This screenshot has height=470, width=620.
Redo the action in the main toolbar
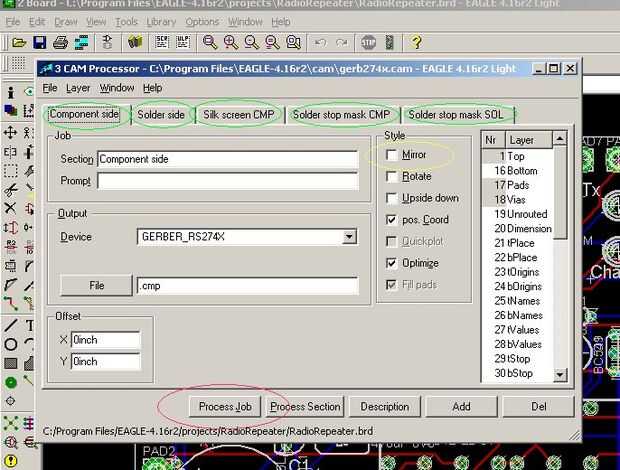(341, 42)
